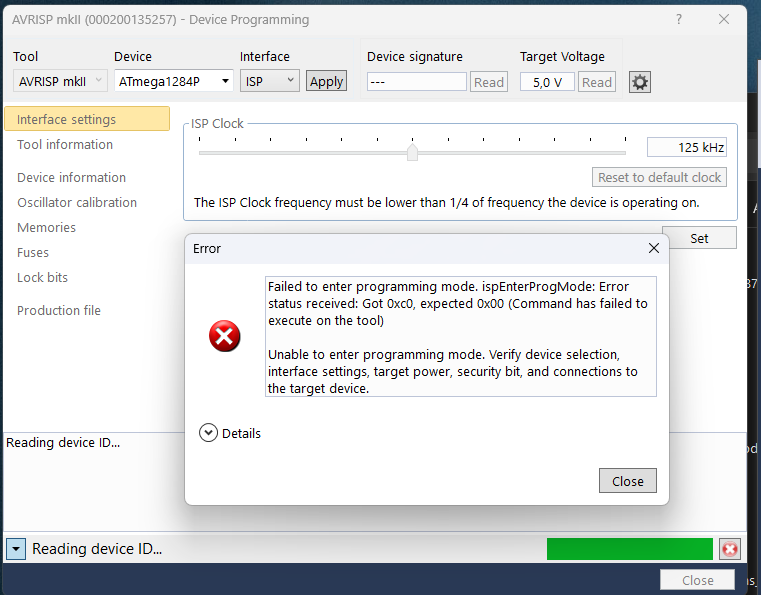Switch to Memories page
The image size is (761, 595).
tap(47, 228)
